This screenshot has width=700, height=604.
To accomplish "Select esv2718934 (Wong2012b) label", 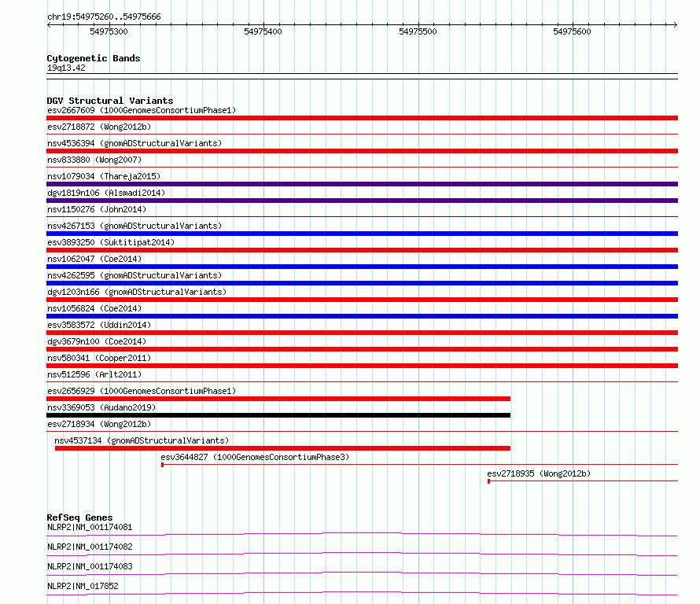I will point(99,424).
